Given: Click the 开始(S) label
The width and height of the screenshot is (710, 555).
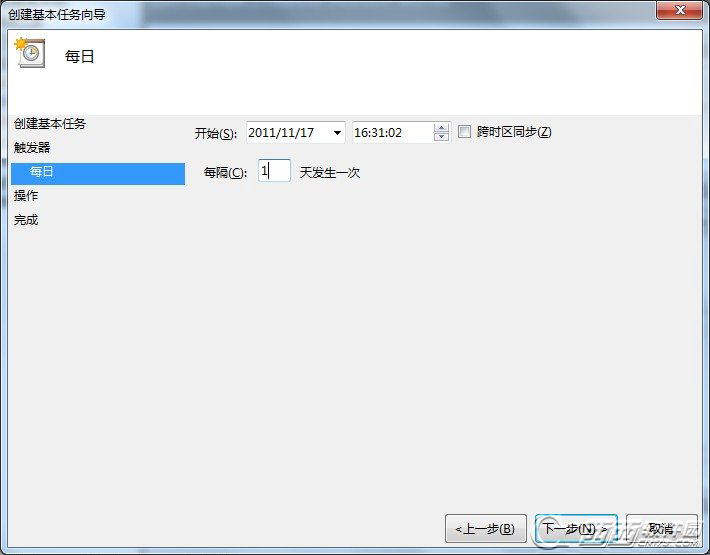Looking at the screenshot, I should pyautogui.click(x=216, y=134).
